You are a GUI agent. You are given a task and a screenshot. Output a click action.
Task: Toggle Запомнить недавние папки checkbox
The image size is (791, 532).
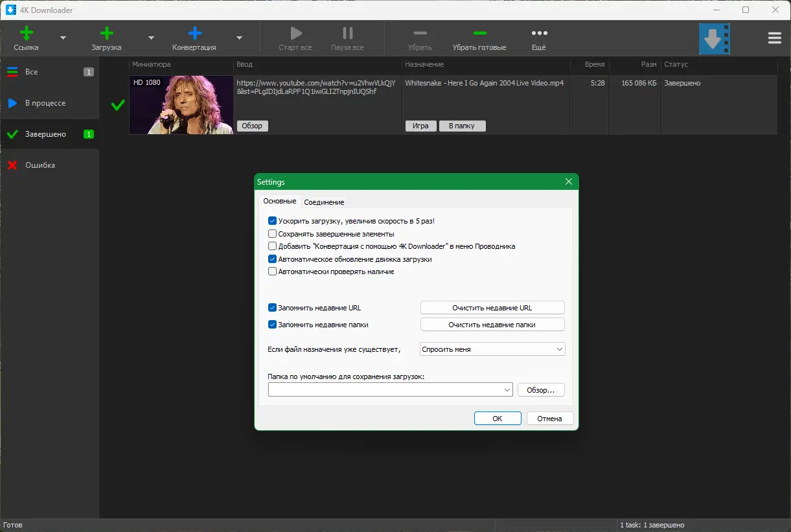(273, 325)
